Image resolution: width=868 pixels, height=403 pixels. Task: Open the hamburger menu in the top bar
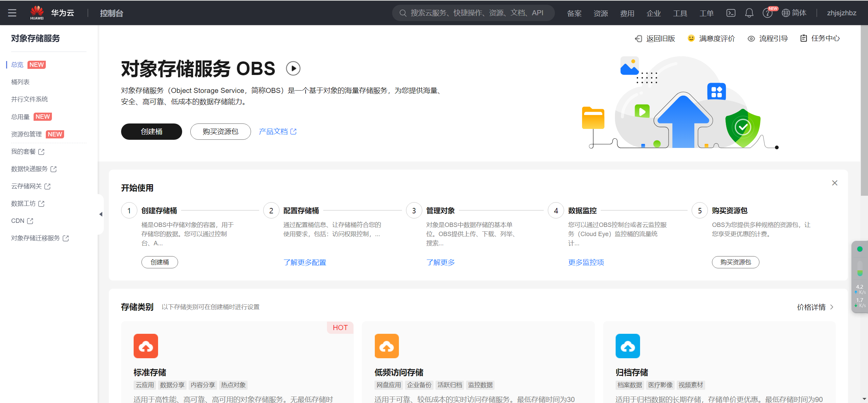(x=12, y=13)
